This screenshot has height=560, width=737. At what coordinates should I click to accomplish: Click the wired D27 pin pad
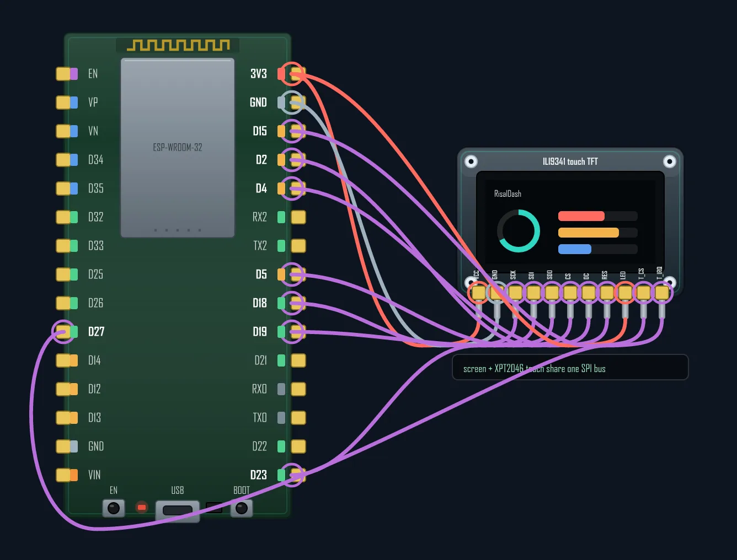pyautogui.click(x=63, y=332)
